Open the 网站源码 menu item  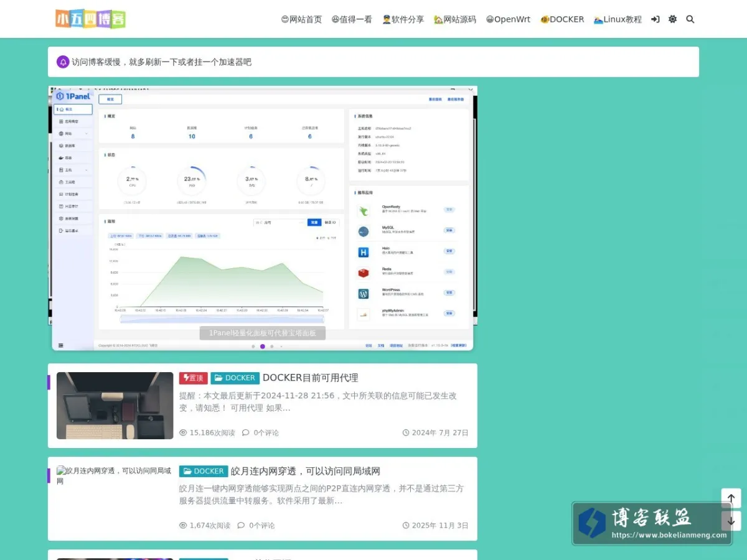[x=454, y=19]
